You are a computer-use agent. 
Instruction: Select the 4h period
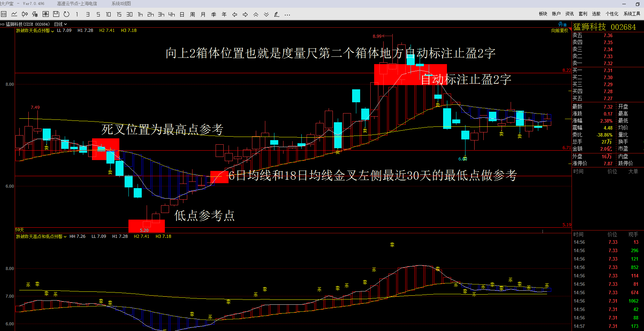tap(171, 14)
